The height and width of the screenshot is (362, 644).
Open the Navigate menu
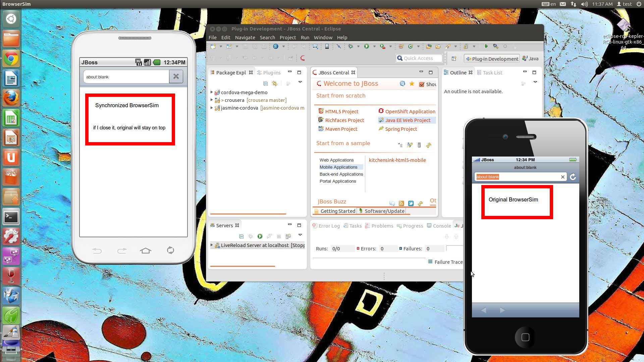click(245, 38)
